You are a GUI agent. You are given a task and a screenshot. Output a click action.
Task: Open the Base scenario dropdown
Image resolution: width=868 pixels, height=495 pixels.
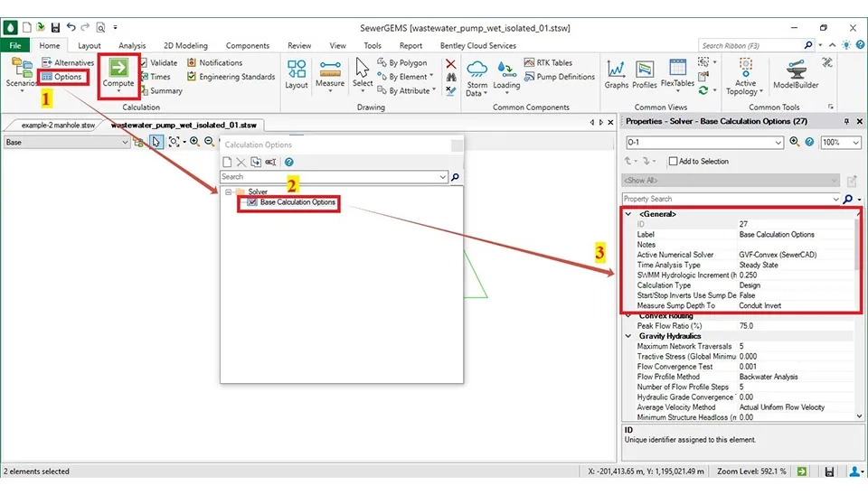coord(65,142)
